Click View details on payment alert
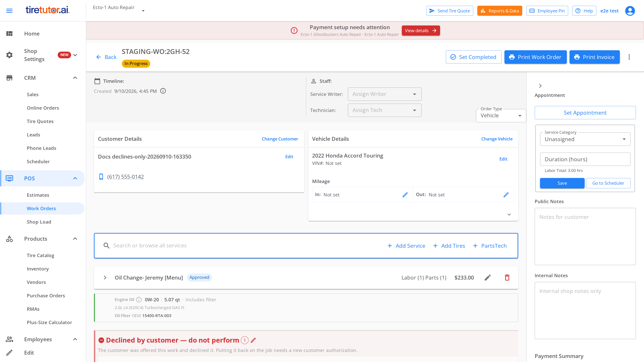 tap(421, 31)
